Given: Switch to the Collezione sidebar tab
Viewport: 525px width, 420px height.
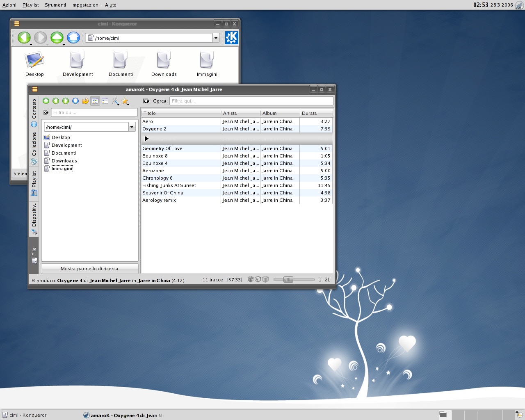Looking at the screenshot, I should [x=34, y=148].
